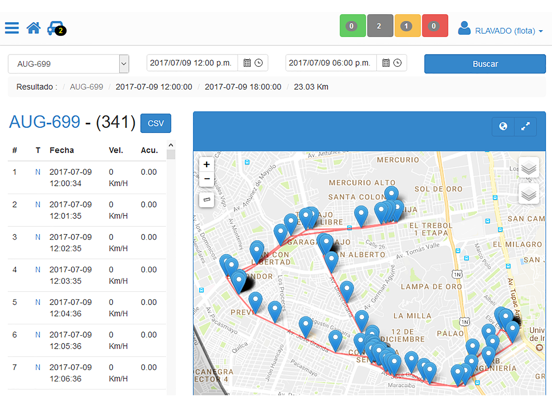Viewport: 552px width, 414px height.
Task: Zoom out the map with minus button
Action: 207,179
